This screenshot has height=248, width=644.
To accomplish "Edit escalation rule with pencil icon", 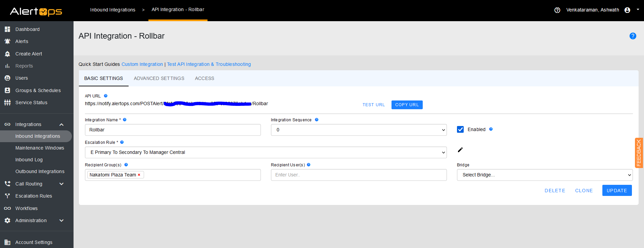I will tap(460, 150).
